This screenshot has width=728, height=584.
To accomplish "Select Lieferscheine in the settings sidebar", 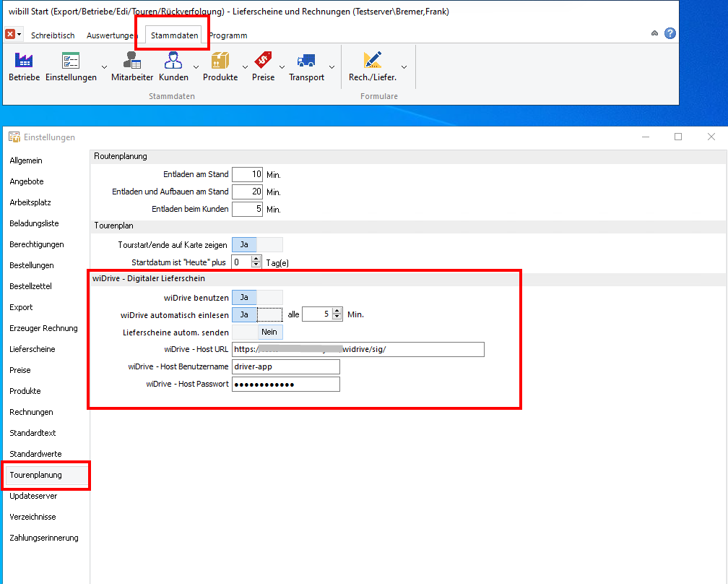I will click(x=32, y=349).
